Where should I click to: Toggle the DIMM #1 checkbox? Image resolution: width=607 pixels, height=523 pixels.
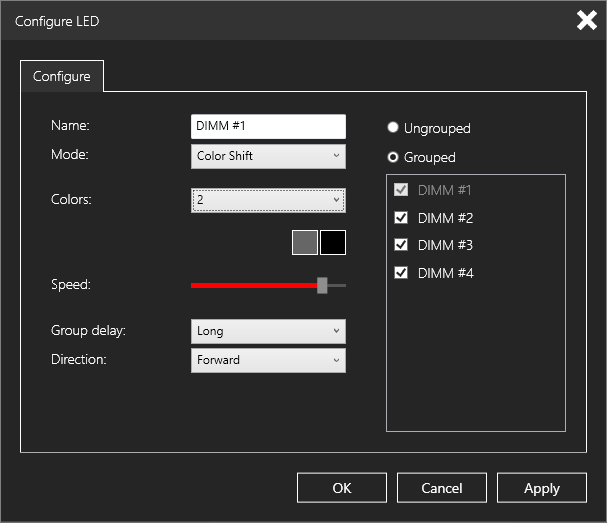402,190
